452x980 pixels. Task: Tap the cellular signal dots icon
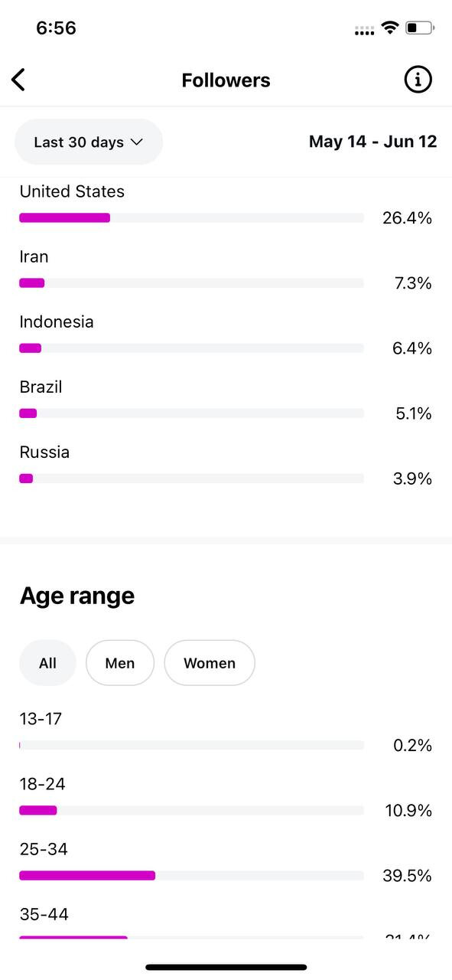tap(365, 31)
